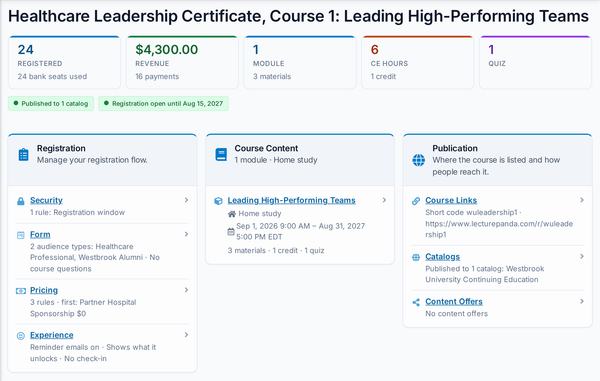Open the Catalogs link

tap(443, 257)
